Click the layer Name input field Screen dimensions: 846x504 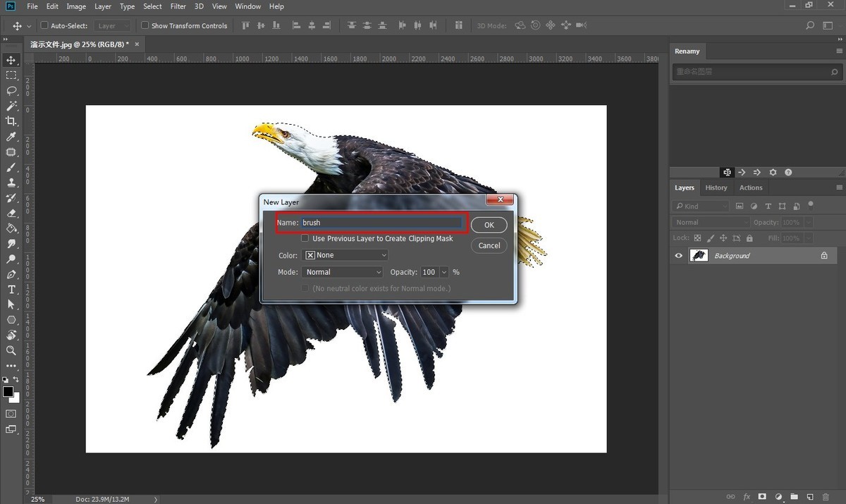point(381,223)
